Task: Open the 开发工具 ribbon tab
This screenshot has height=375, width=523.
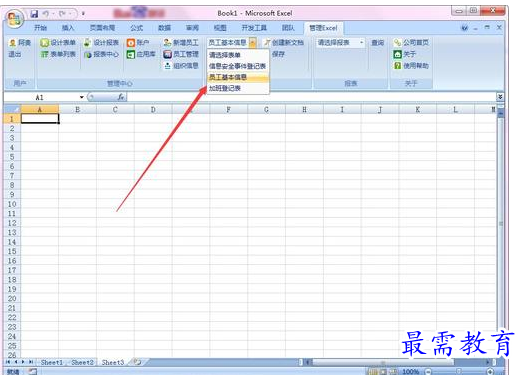Action: click(x=254, y=28)
